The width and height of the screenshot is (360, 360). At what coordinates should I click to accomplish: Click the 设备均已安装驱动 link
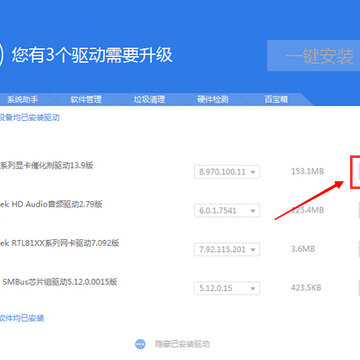point(29,117)
